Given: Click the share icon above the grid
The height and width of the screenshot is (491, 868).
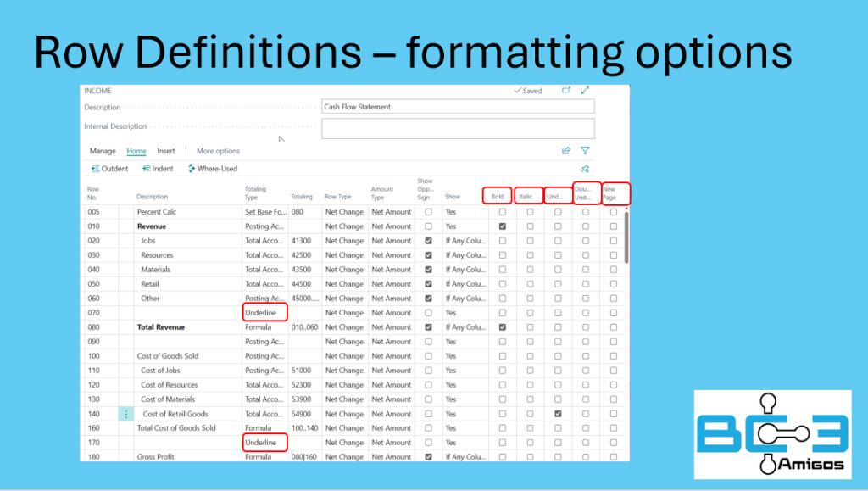Looking at the screenshot, I should pos(566,151).
